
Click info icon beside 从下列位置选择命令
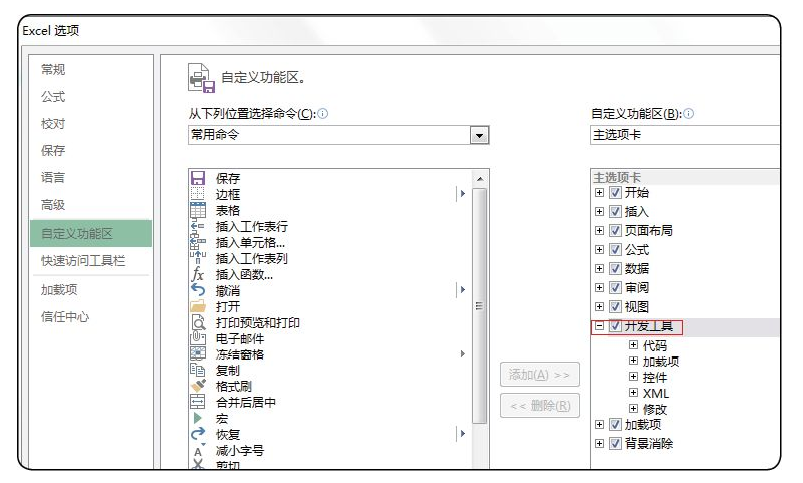[x=323, y=114]
